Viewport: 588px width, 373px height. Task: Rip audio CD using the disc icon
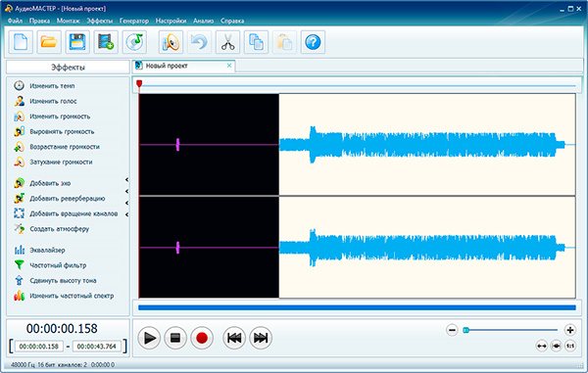[134, 42]
